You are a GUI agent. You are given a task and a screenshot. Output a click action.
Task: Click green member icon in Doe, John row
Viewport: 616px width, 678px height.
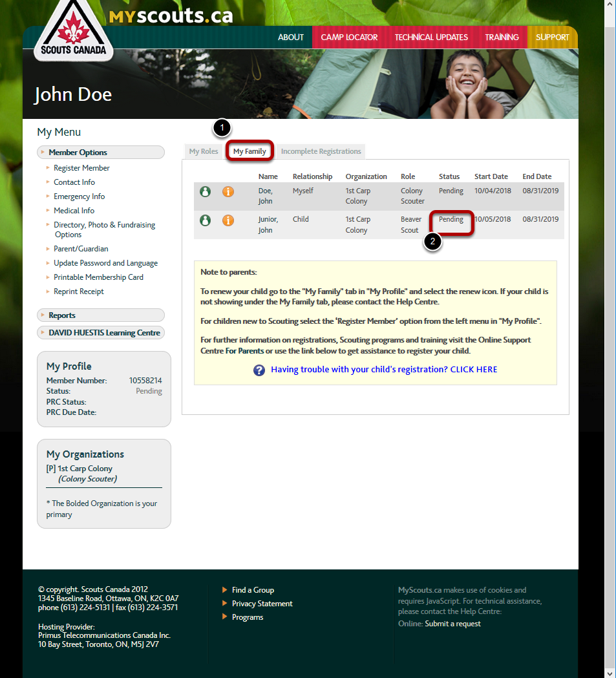tap(205, 191)
